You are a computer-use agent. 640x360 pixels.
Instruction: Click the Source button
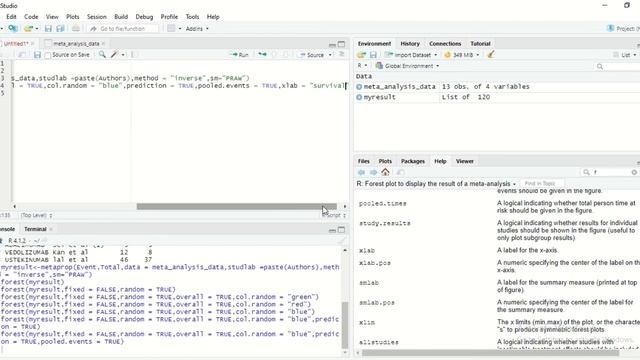tap(311, 55)
